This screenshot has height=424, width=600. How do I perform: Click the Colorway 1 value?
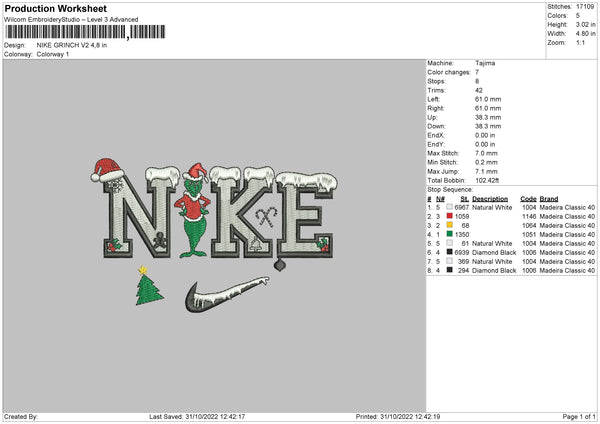[53, 54]
